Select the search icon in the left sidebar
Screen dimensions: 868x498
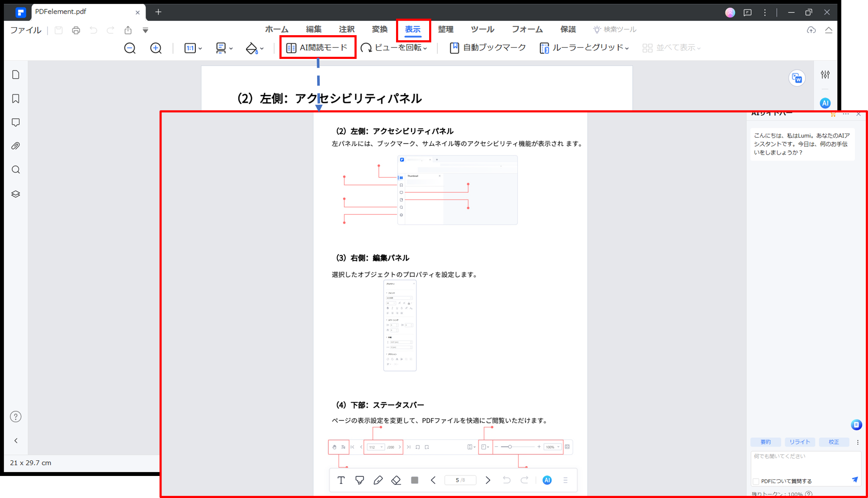coord(16,170)
